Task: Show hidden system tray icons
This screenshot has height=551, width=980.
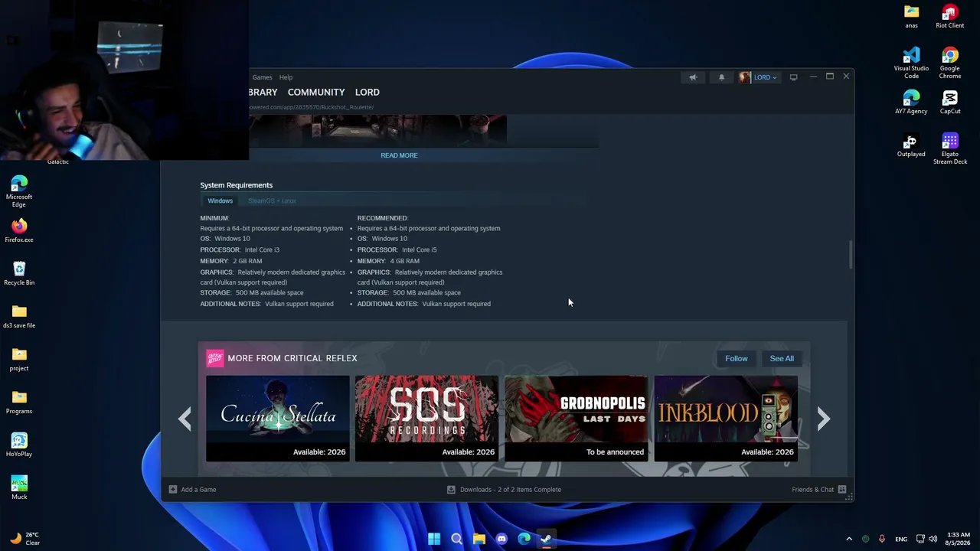Action: 849,539
